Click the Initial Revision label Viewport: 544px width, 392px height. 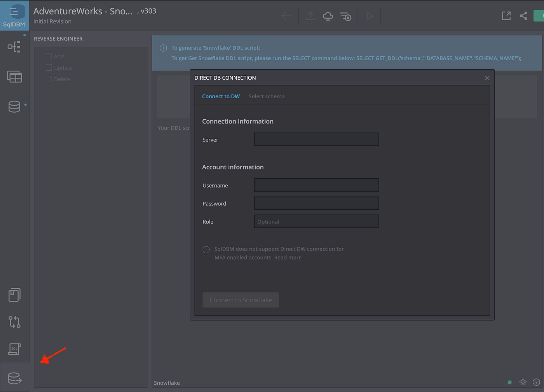tap(52, 21)
